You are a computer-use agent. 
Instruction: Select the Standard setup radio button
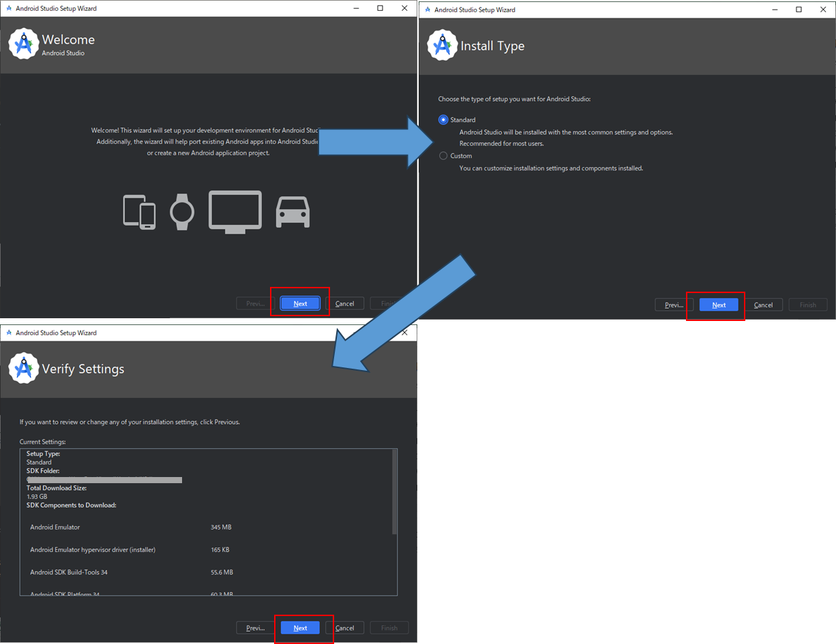pos(443,120)
